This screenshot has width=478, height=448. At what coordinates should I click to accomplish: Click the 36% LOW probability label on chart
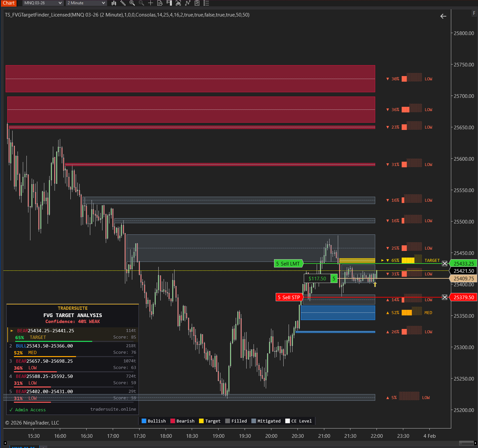409,109
